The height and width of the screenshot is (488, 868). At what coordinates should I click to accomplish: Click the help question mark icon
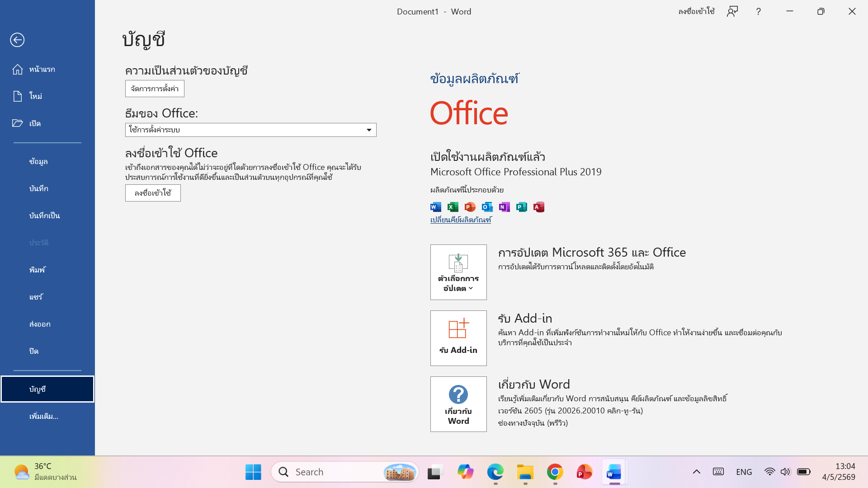(x=759, y=11)
